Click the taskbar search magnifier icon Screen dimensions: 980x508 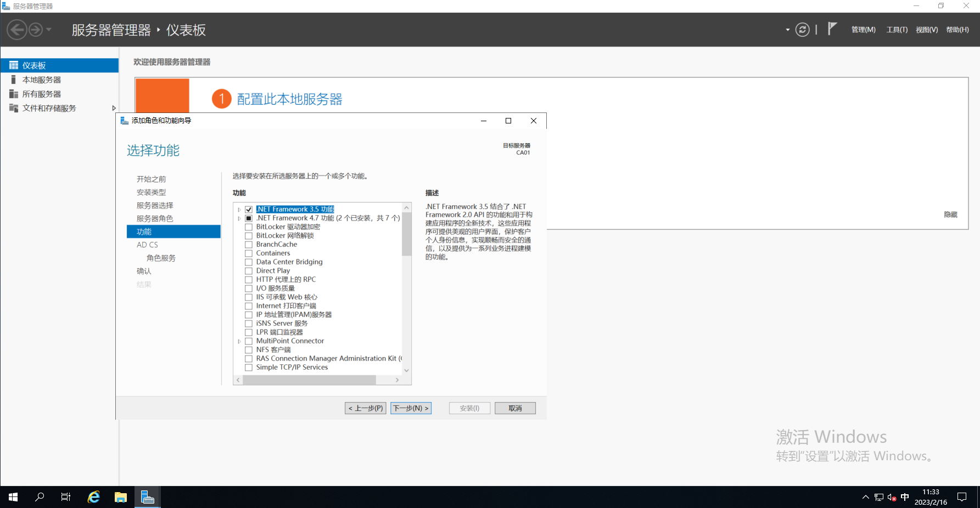pos(40,497)
